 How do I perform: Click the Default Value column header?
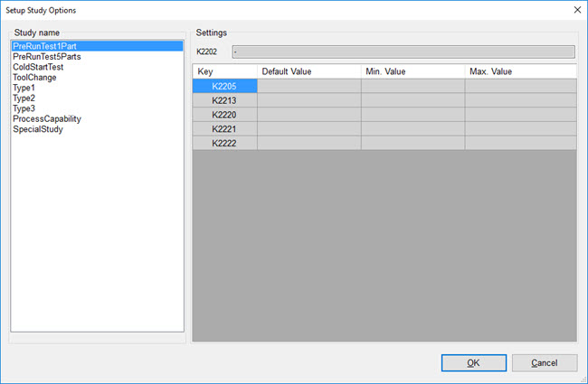pyautogui.click(x=308, y=70)
